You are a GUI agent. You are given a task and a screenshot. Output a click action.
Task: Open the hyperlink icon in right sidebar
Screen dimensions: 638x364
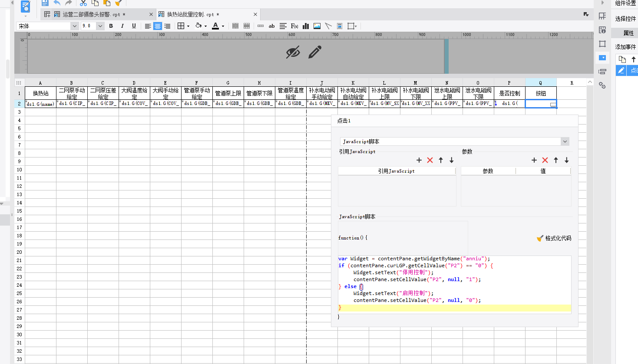point(602,85)
